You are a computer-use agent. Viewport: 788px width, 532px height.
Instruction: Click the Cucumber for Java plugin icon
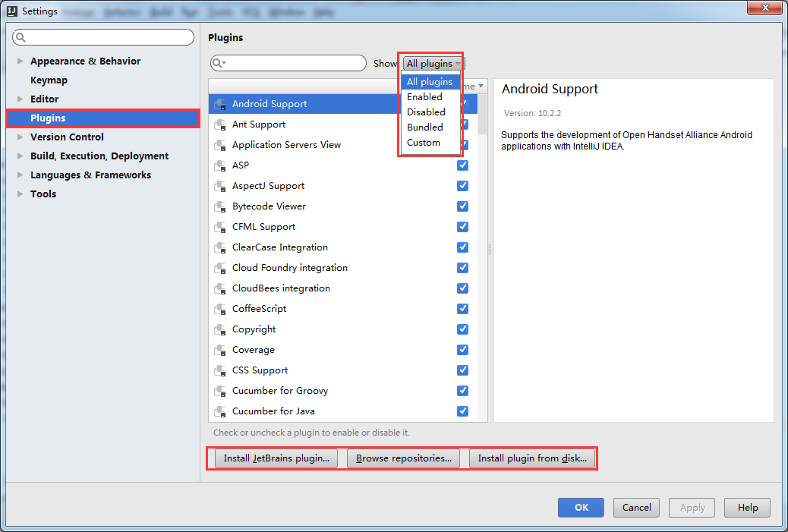(220, 412)
